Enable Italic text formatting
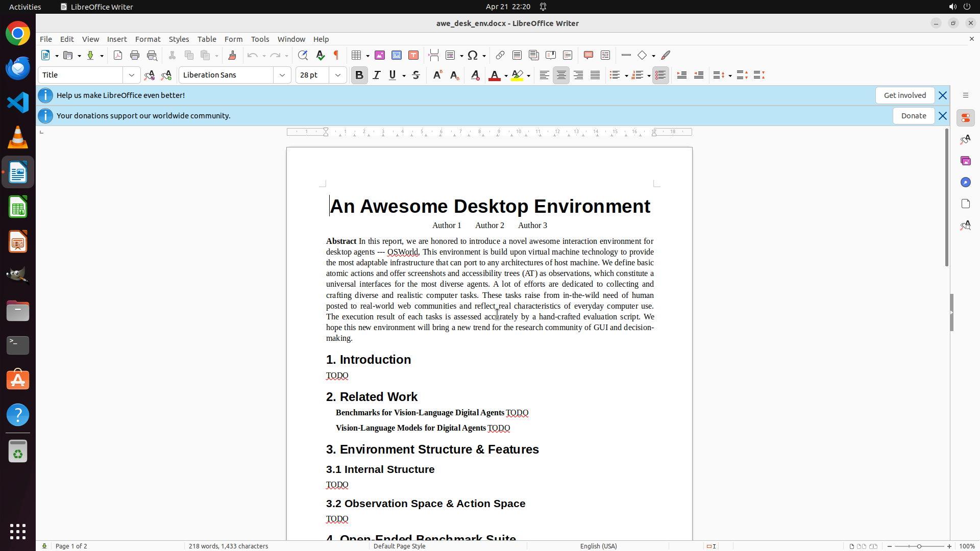The image size is (980, 551). click(x=377, y=75)
